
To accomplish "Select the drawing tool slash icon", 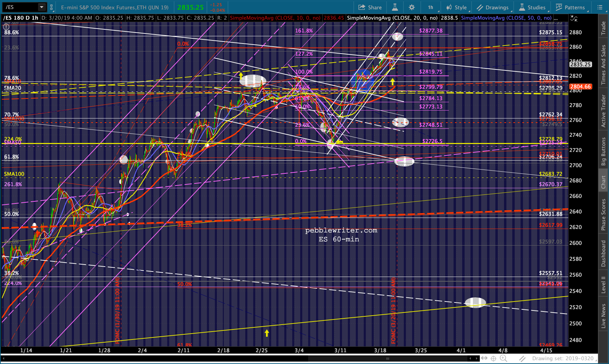I will pos(522,358).
